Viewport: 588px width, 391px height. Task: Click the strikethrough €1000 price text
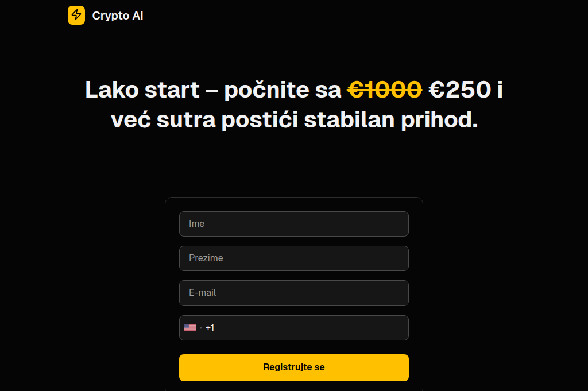pos(385,90)
